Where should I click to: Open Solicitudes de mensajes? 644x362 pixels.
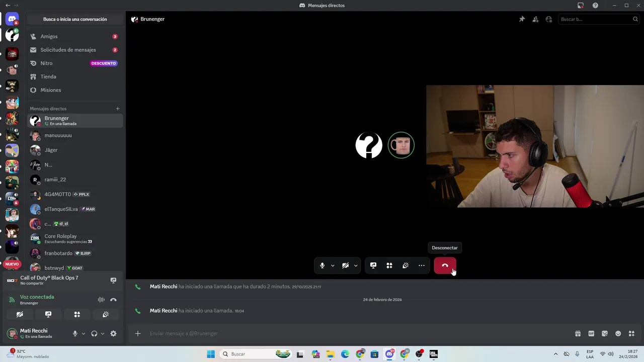click(x=74, y=50)
